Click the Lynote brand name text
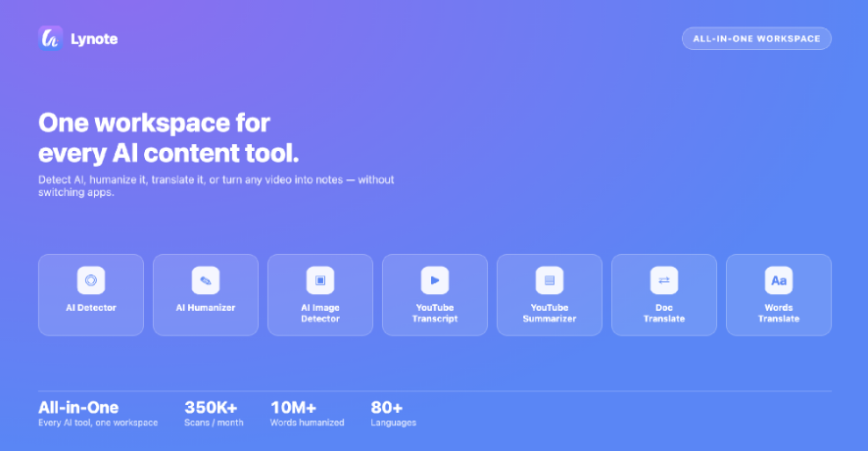 pos(94,39)
